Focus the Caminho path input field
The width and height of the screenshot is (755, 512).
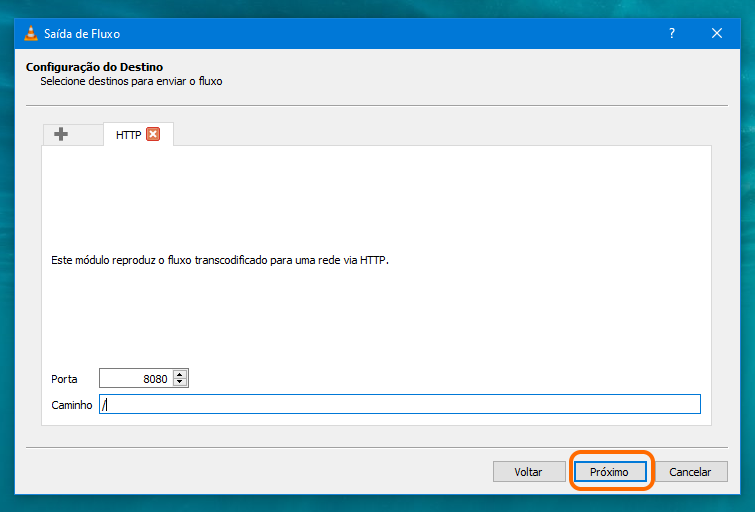(400, 404)
